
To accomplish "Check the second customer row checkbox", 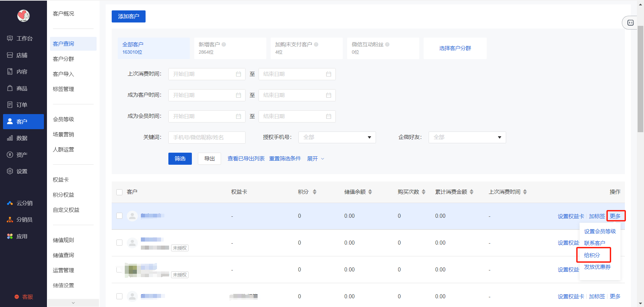I will [x=119, y=243].
